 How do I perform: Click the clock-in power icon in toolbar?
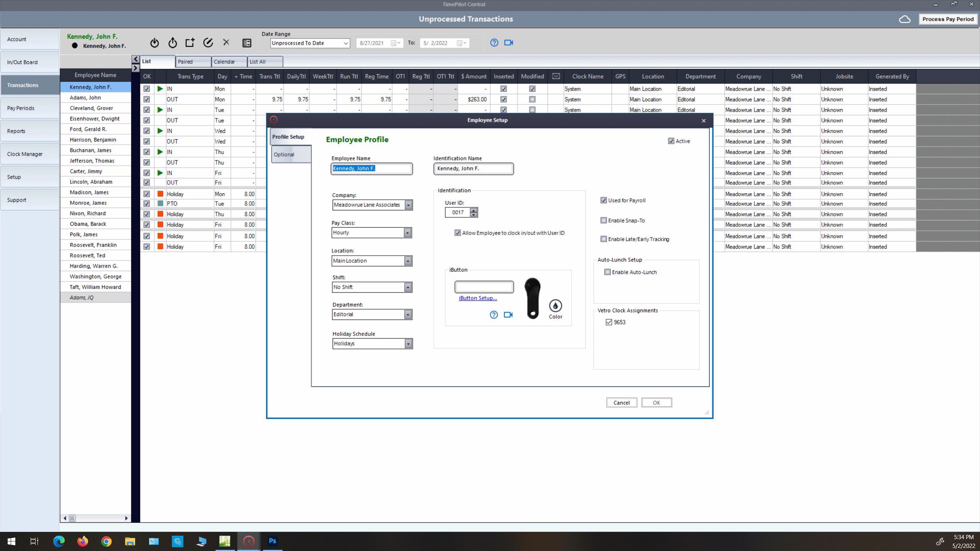tap(154, 43)
